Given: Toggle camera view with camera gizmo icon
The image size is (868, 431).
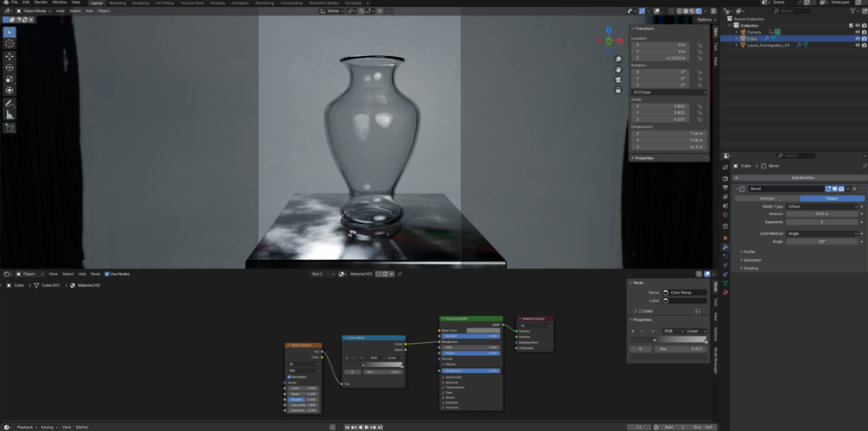Looking at the screenshot, I should tap(618, 79).
